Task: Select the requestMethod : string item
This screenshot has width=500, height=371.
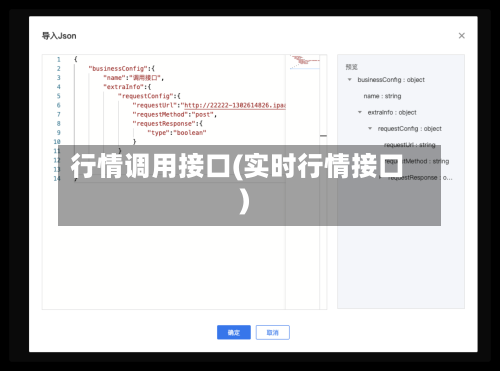Action: pyautogui.click(x=417, y=161)
